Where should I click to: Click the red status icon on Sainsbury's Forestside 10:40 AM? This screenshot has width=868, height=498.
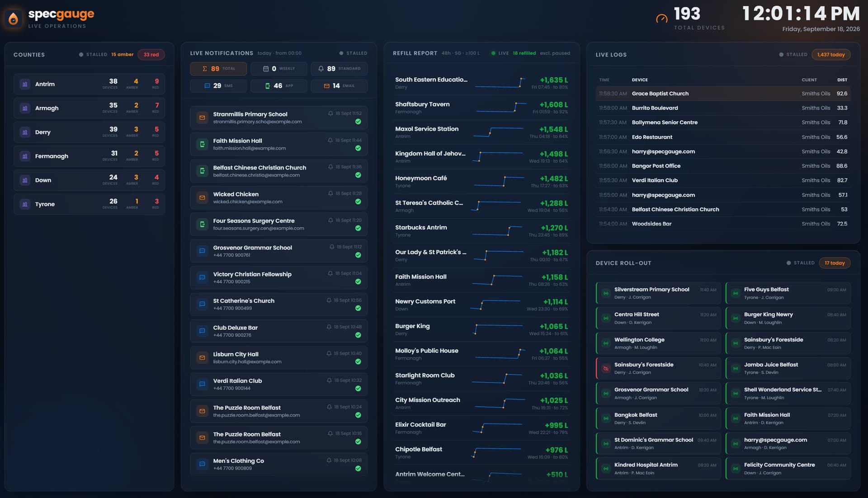[606, 368]
